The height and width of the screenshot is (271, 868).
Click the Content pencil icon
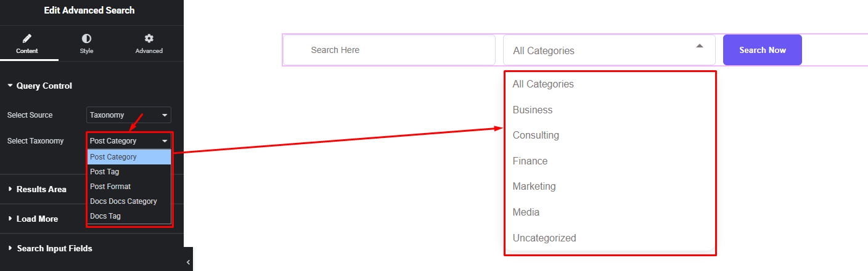(27, 39)
